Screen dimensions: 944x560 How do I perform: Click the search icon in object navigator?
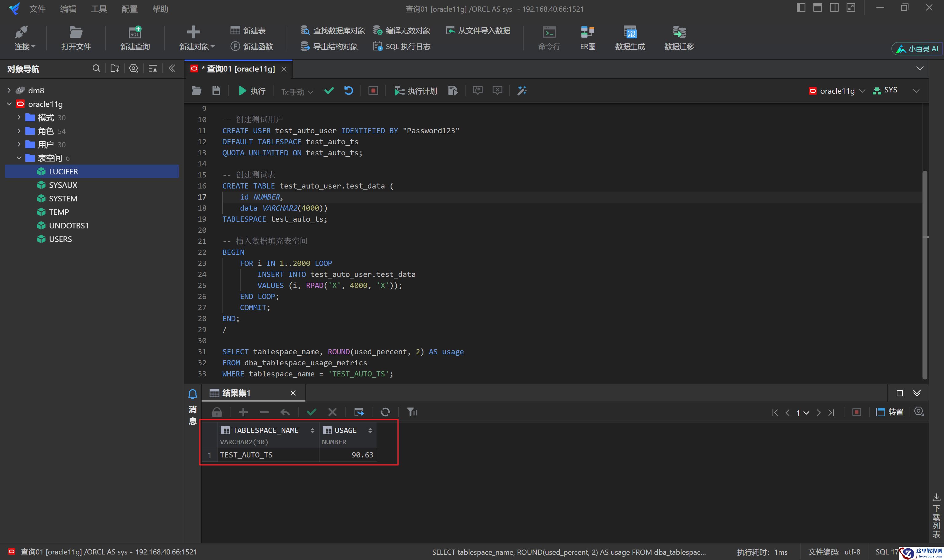click(96, 68)
